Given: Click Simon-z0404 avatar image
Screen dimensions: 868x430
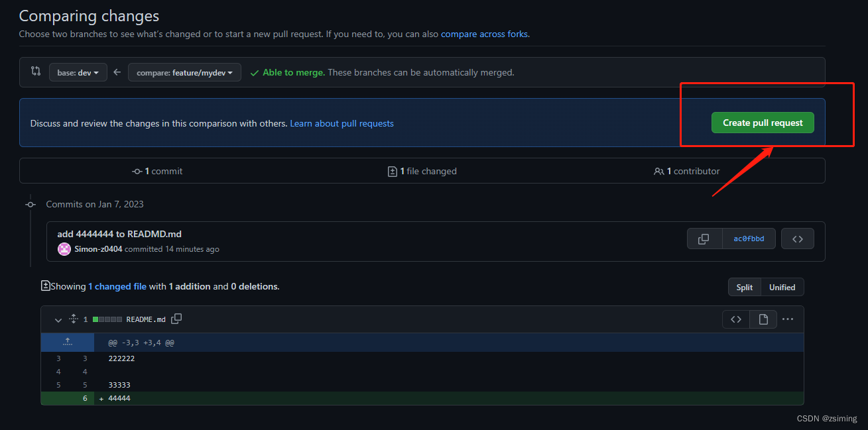Looking at the screenshot, I should [x=64, y=249].
